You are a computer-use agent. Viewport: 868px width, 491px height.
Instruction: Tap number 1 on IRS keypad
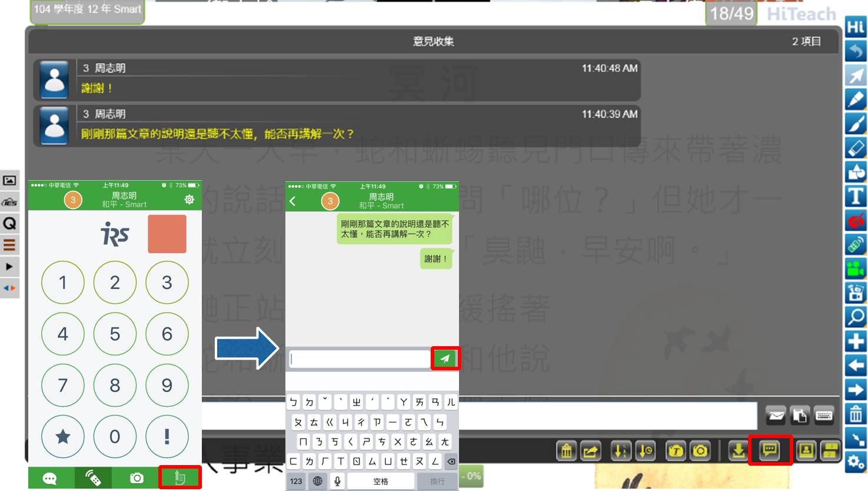[x=63, y=283]
